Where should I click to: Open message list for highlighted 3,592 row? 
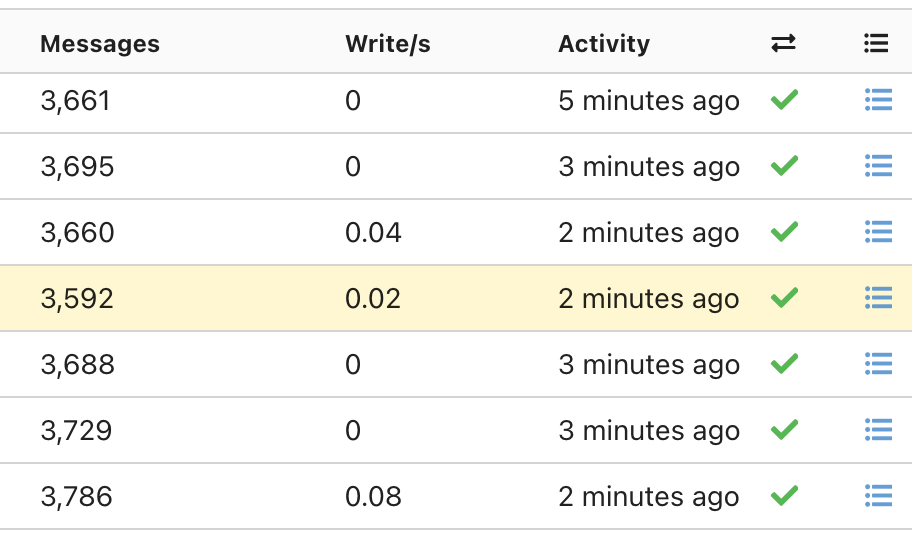point(877,298)
